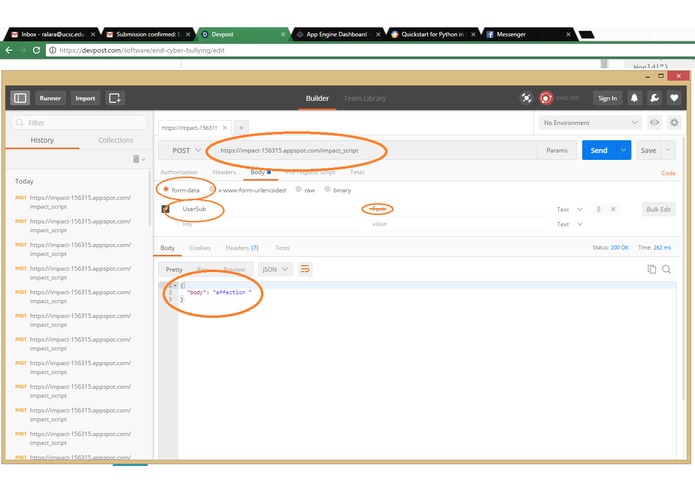Click the heart icon in header
This screenshot has height=494, width=695.
674,98
